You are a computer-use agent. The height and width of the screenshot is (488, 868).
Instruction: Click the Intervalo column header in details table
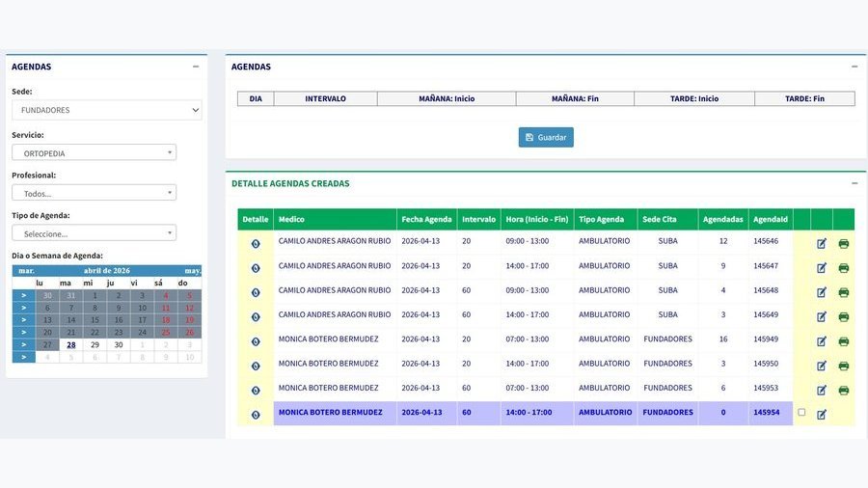coord(478,219)
